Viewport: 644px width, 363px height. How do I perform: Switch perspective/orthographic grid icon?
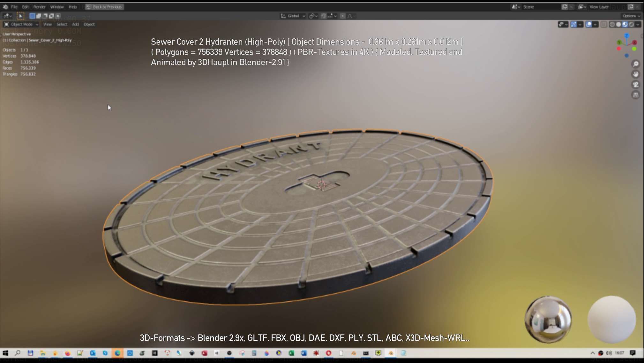[636, 95]
